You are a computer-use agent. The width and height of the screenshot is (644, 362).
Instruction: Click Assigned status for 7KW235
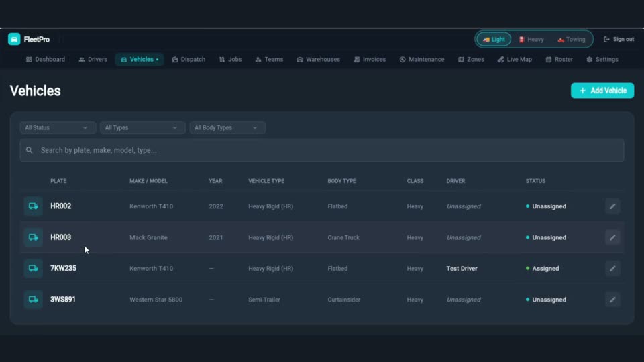[542, 269]
